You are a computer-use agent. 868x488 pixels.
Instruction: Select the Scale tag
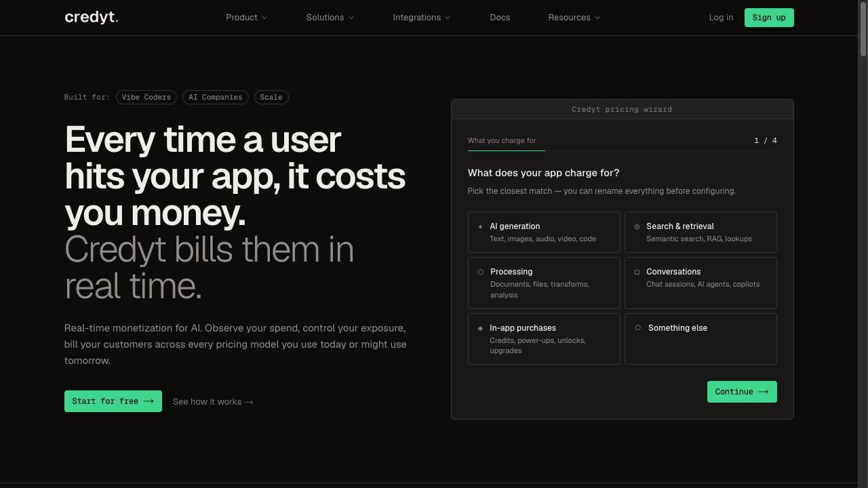(271, 98)
